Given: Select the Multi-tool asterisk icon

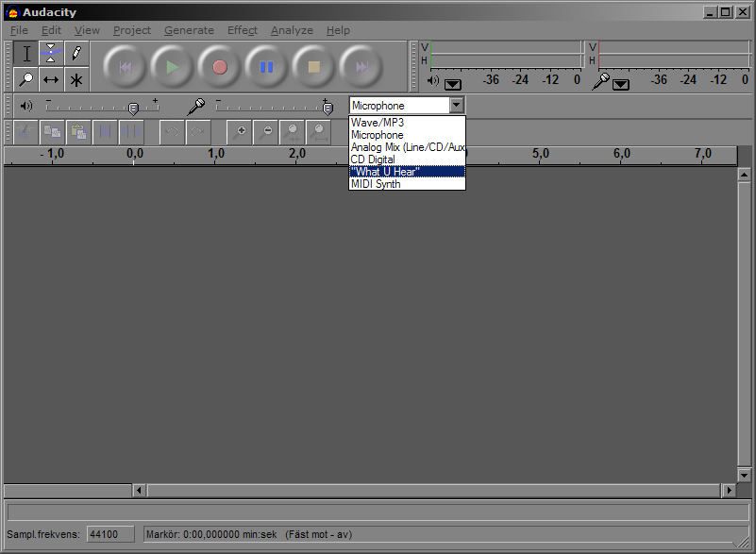Looking at the screenshot, I should [x=76, y=79].
